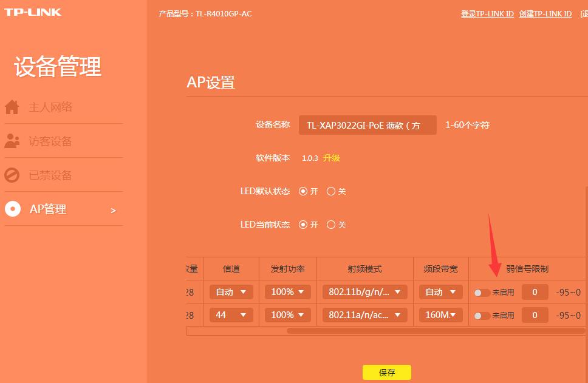Image resolution: width=588 pixels, height=383 pixels.
Task: Follow the 登录TP-LINK ID link
Action: [487, 14]
